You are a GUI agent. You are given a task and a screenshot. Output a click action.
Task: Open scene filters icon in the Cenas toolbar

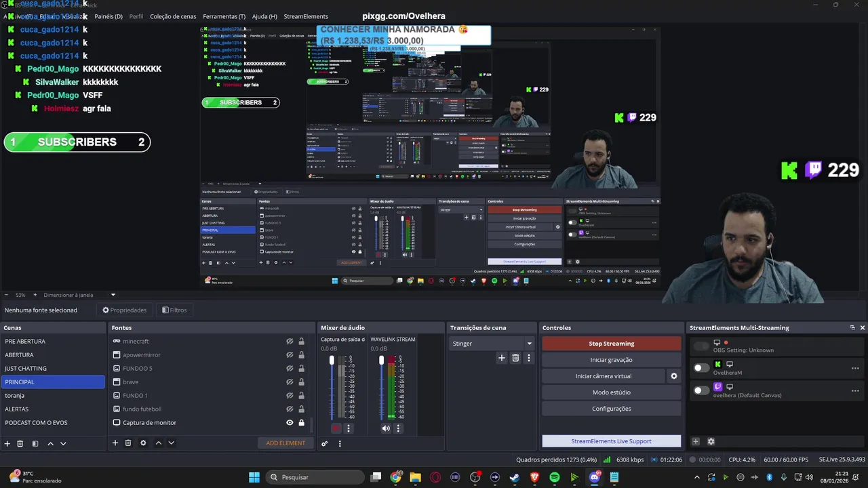[x=35, y=443]
